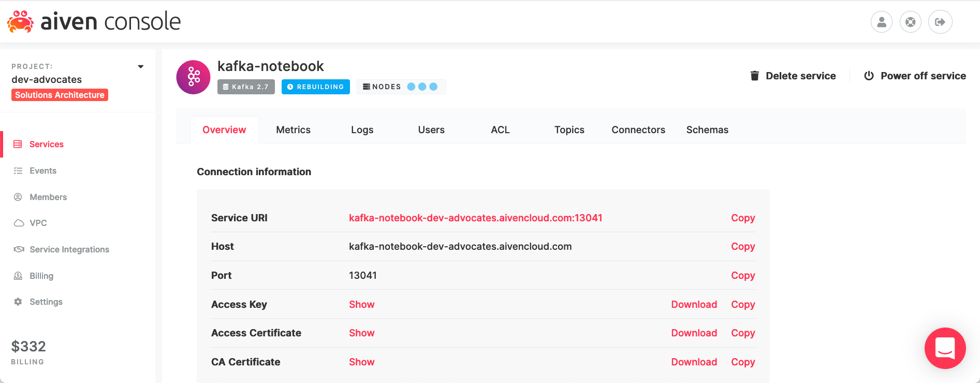The image size is (980, 383).
Task: Open the Topics tab
Action: pos(569,130)
